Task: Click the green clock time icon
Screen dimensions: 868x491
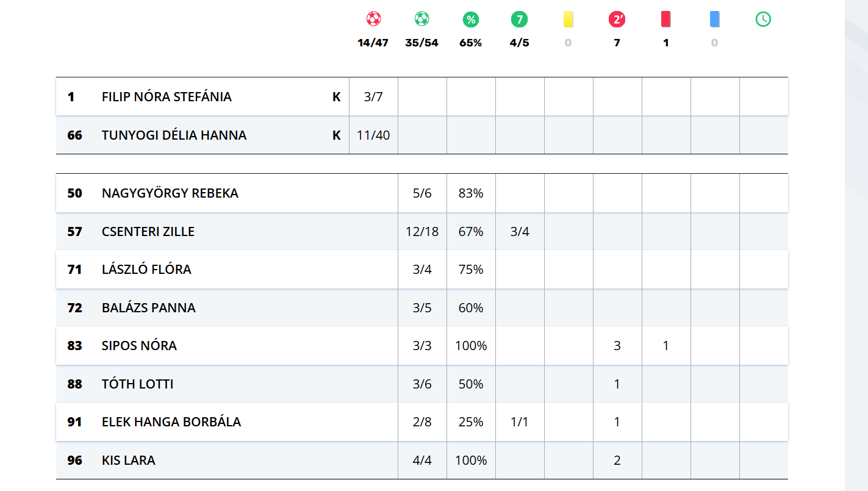Action: click(763, 20)
